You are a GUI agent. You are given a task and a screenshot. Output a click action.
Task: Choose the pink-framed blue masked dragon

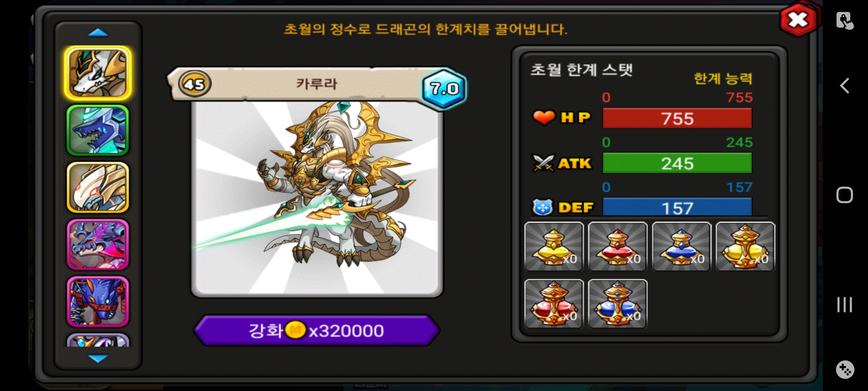[98, 302]
